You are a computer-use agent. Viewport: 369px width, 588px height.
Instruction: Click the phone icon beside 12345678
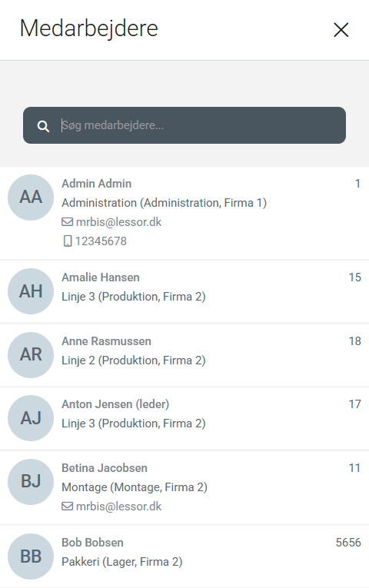pyautogui.click(x=67, y=241)
